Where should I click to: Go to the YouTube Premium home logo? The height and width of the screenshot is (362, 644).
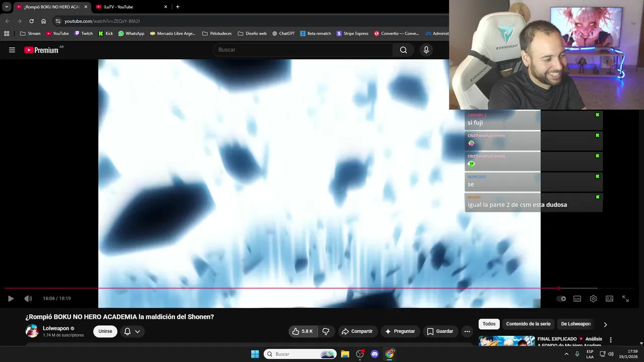click(x=41, y=50)
